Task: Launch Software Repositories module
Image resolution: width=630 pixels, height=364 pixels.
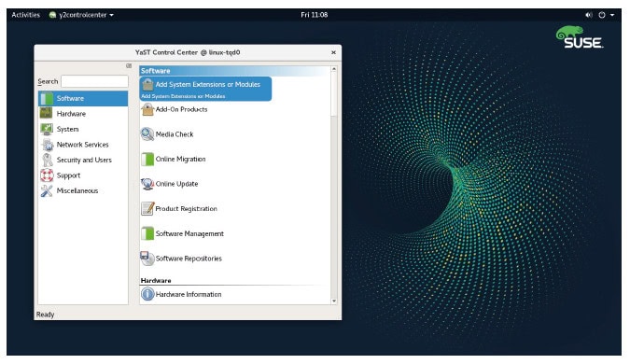Action: tap(189, 259)
